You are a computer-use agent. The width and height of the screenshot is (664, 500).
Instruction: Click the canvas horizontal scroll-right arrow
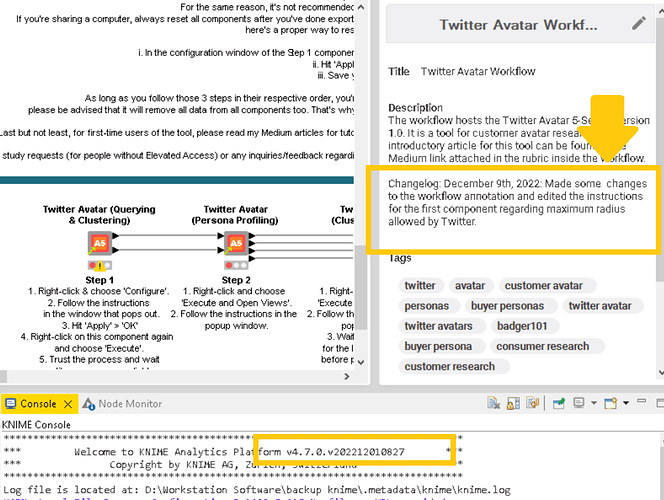coord(347,376)
